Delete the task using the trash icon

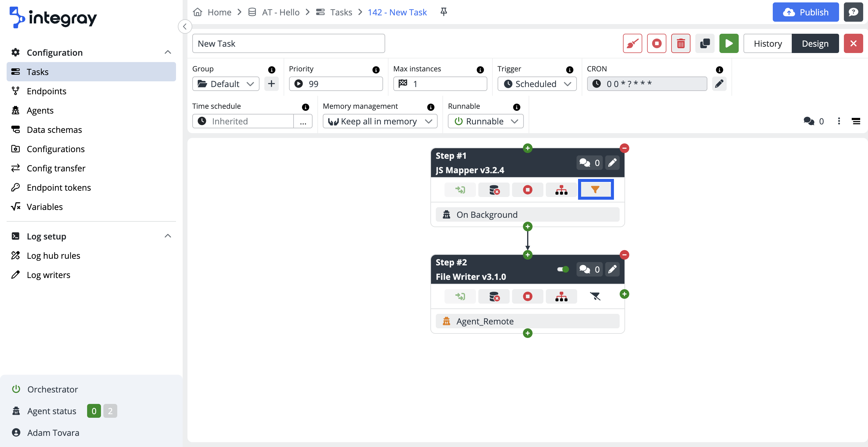pyautogui.click(x=681, y=43)
